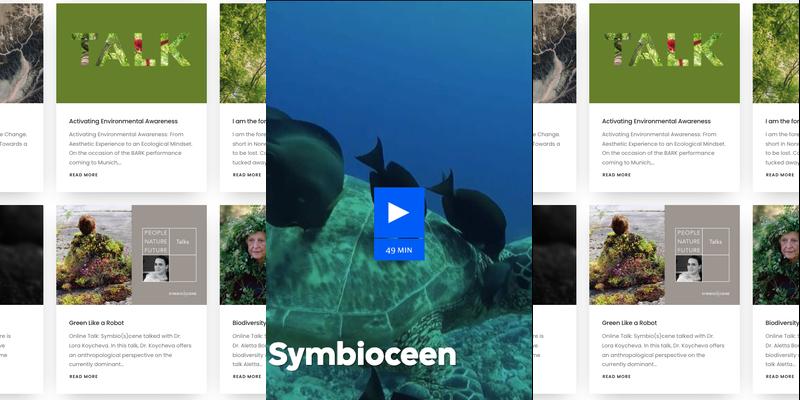The height and width of the screenshot is (400, 800).
Task: Open left Green Like a Robot title
Action: [x=98, y=323]
